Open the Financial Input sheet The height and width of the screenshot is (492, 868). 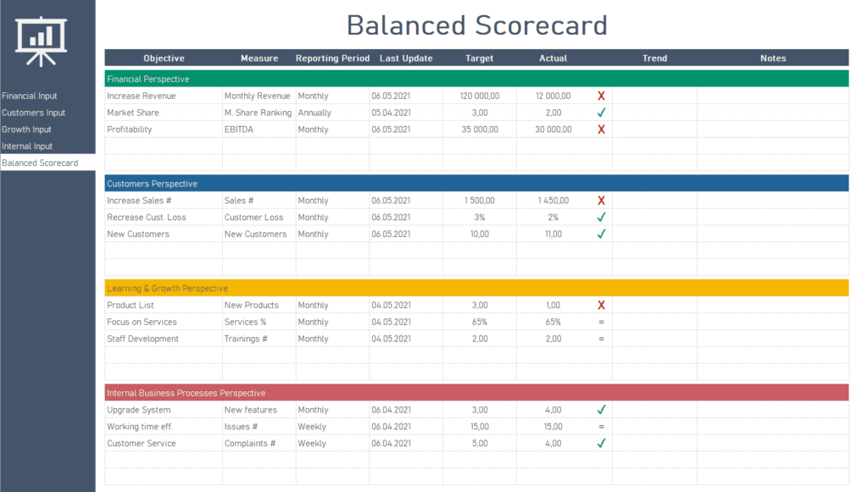26,96
